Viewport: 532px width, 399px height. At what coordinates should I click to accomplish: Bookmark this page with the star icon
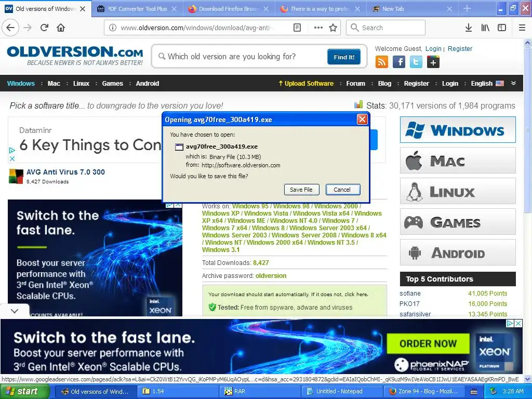(333, 28)
